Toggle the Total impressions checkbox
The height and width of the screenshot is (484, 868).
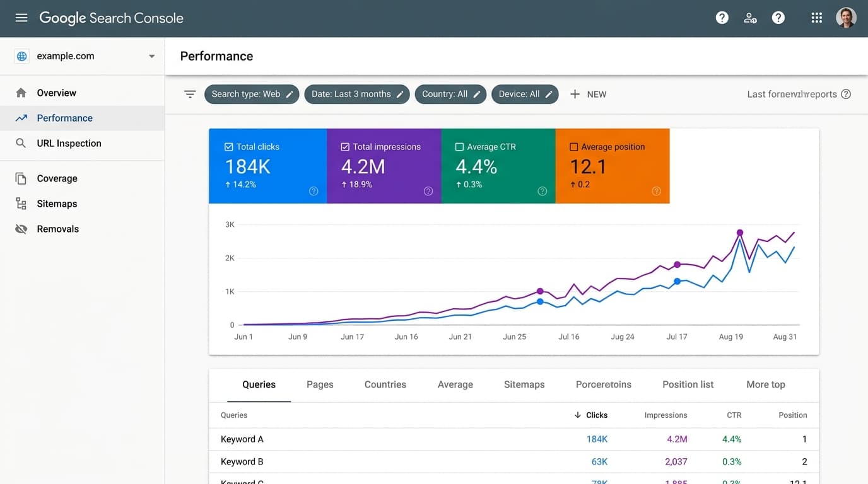pyautogui.click(x=345, y=147)
